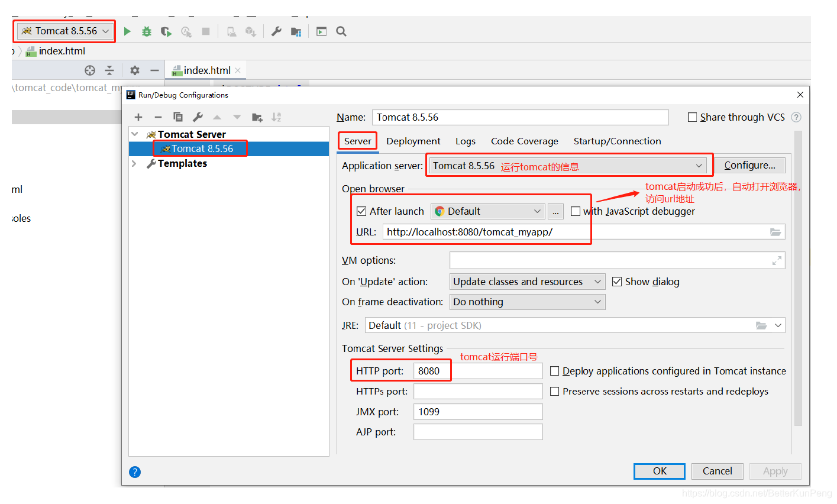Switch to Server tab

[358, 141]
